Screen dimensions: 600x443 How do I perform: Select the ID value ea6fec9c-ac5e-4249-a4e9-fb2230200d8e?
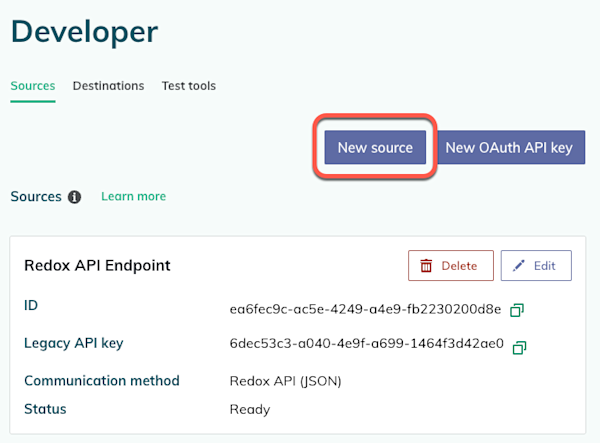click(x=365, y=309)
